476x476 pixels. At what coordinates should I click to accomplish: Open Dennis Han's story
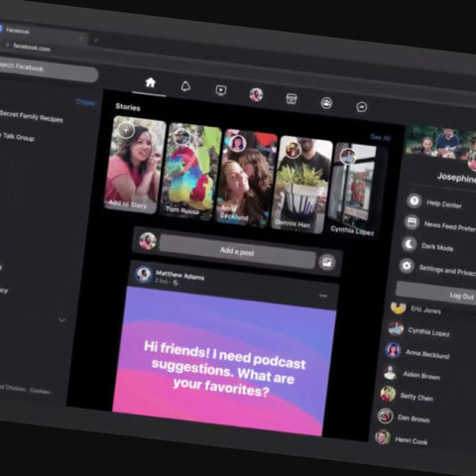pyautogui.click(x=301, y=184)
